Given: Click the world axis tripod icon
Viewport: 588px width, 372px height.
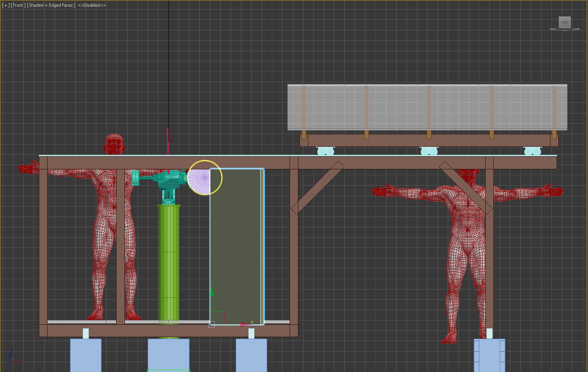Looking at the screenshot, I should pos(14,357).
